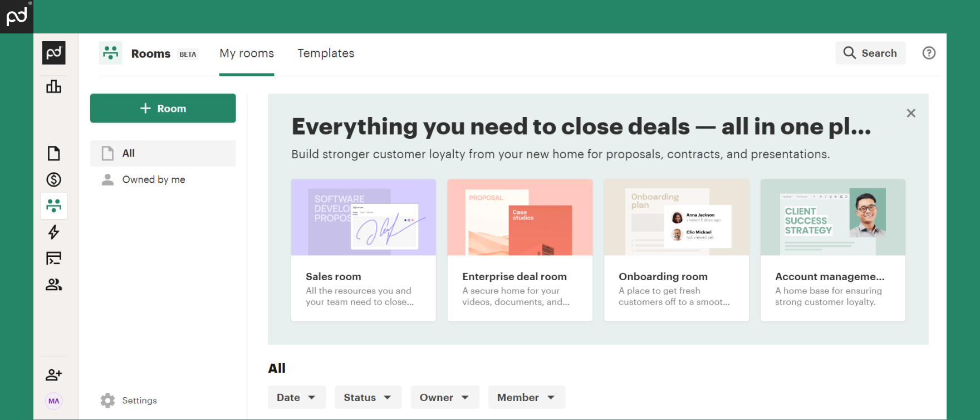Open the dashboard chart icon in sidebar
The image size is (980, 420).
(x=53, y=86)
